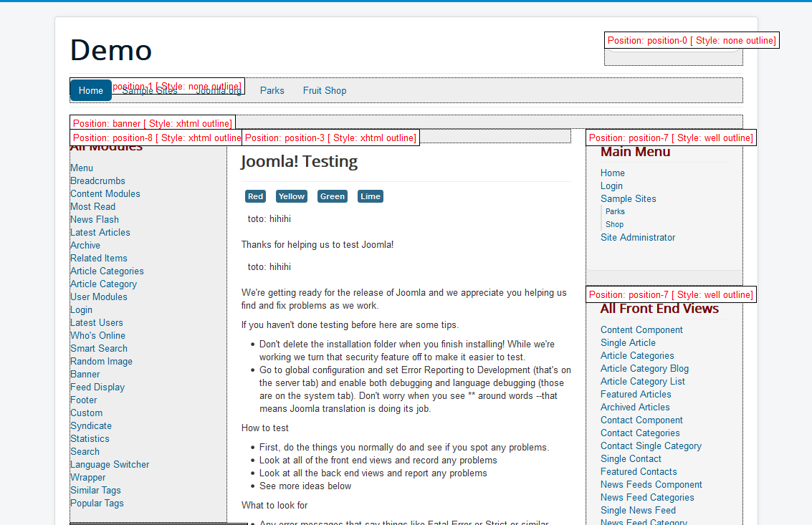Open Who's Online module link
This screenshot has width=812, height=525.
pyautogui.click(x=98, y=335)
